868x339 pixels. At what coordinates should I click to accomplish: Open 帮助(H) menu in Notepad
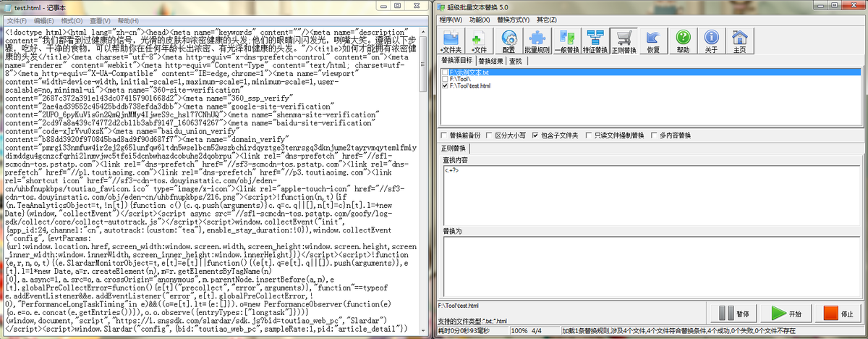[129, 20]
